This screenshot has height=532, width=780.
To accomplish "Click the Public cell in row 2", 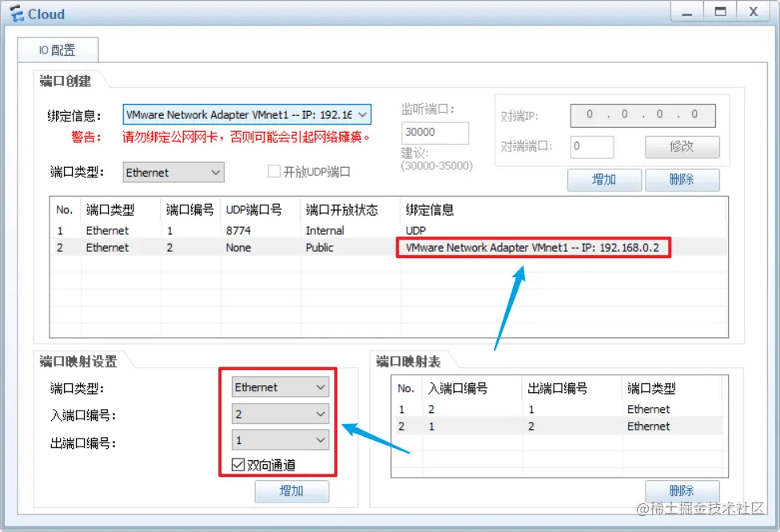I will pos(320,248).
